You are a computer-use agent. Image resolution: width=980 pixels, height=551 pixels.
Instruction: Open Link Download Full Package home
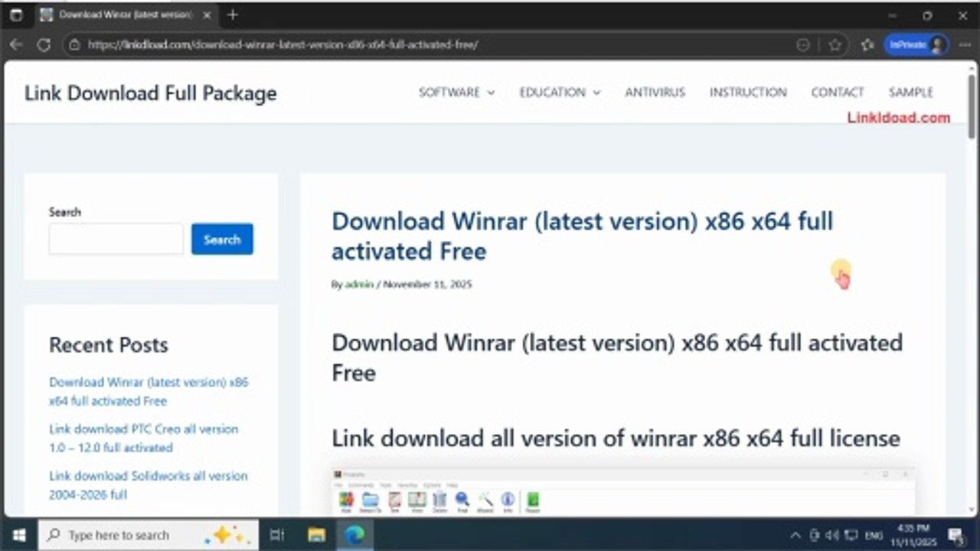tap(151, 93)
